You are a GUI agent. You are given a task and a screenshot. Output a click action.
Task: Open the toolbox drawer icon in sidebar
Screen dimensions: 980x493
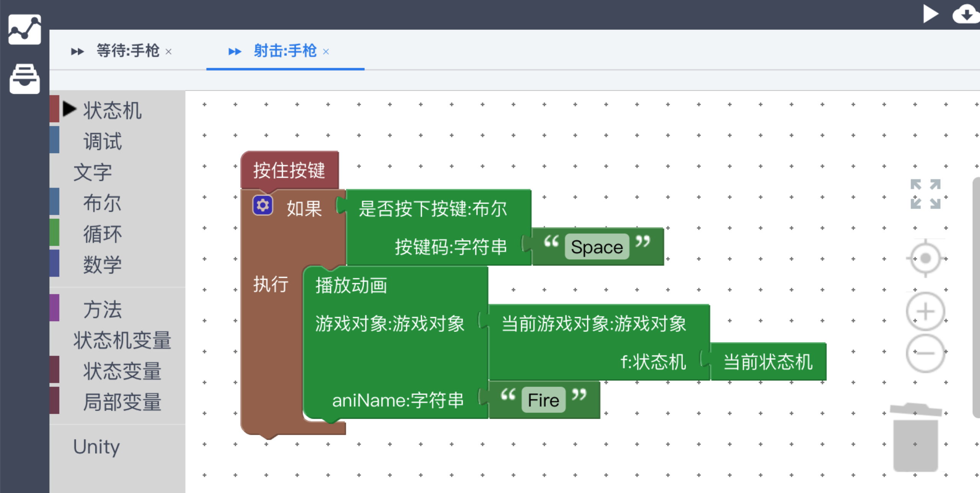click(x=24, y=79)
